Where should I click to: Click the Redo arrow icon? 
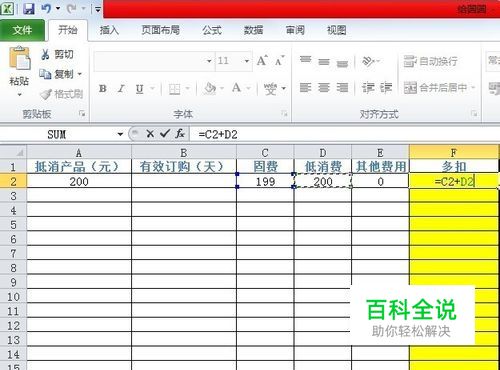point(71,8)
